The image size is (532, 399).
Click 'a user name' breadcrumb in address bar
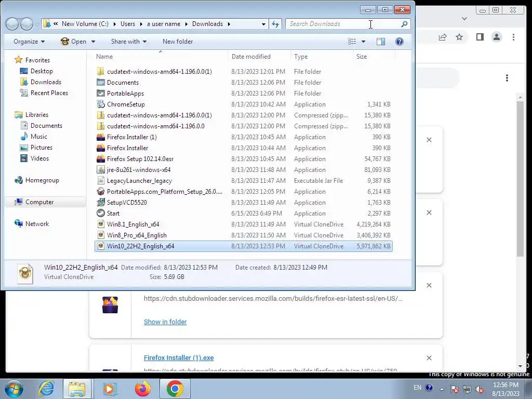pyautogui.click(x=164, y=24)
